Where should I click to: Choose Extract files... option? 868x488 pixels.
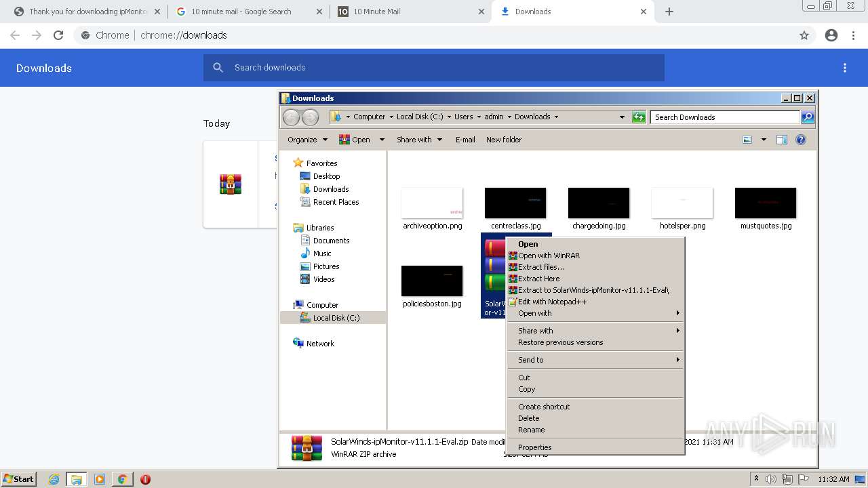[x=596, y=267]
